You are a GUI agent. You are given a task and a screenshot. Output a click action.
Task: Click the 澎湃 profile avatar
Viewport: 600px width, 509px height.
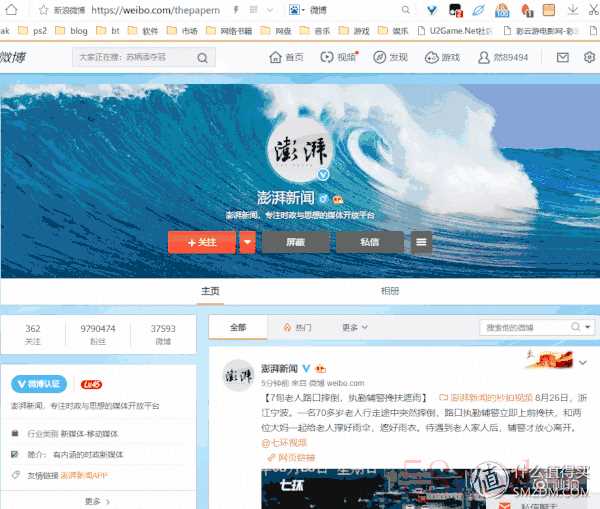pyautogui.click(x=300, y=151)
